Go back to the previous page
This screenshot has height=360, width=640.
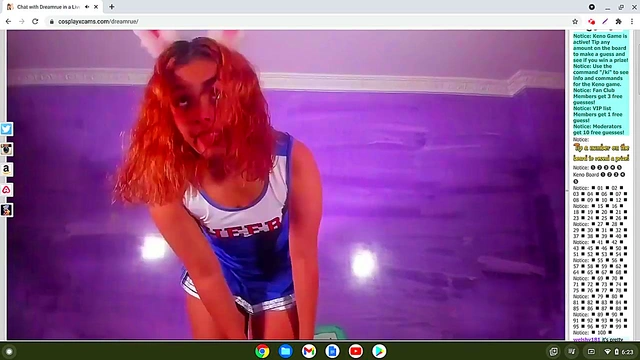tap(9, 21)
